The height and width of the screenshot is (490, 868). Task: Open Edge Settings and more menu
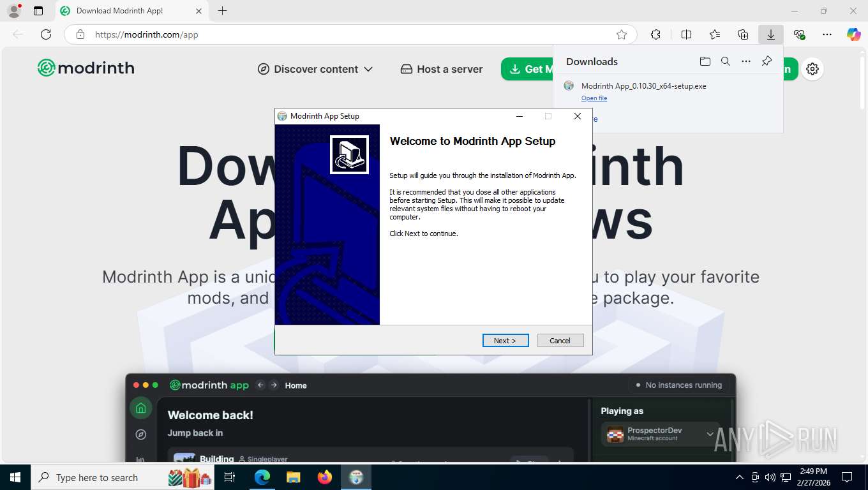coord(827,34)
